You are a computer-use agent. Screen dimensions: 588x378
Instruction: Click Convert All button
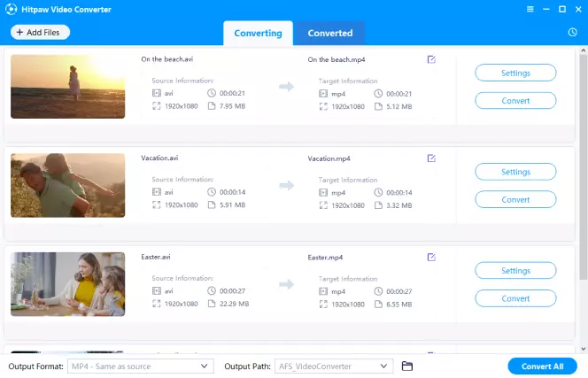click(542, 366)
